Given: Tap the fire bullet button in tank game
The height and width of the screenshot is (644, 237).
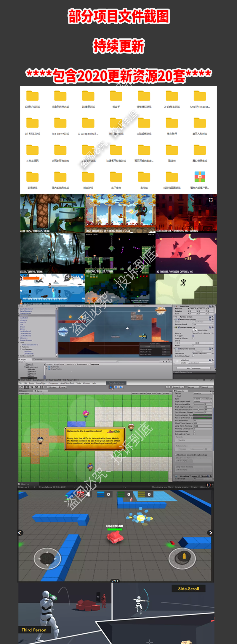Looking at the screenshot, I should tap(182, 558).
